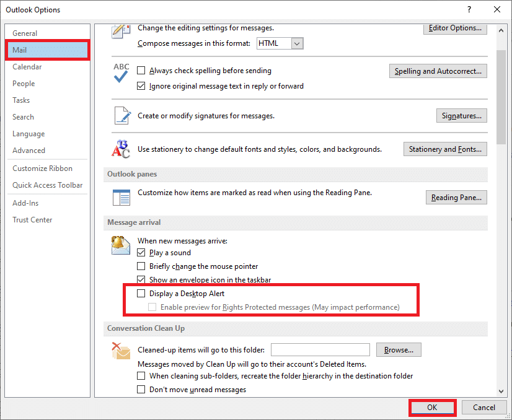512x420 pixels.
Task: Enable Always check spelling before sending
Action: (141, 71)
